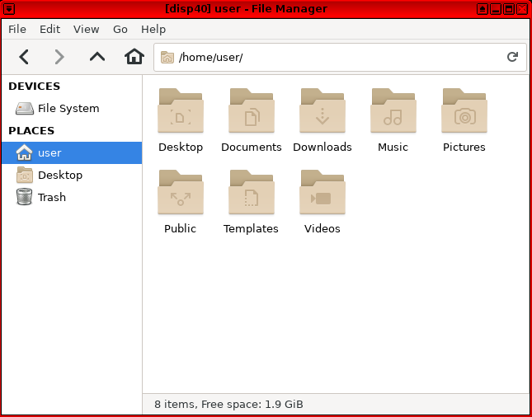The image size is (532, 417).
Task: Open the Go menu
Action: pos(120,29)
